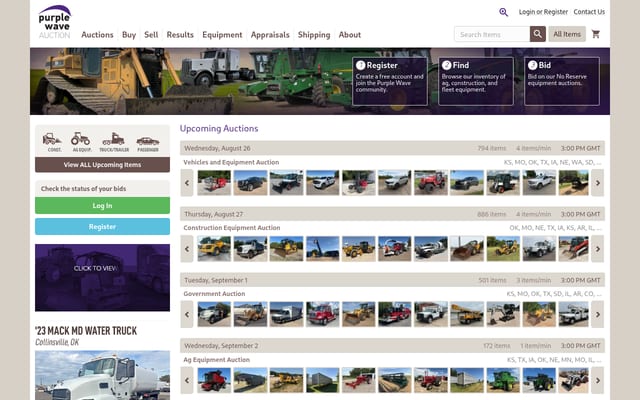Click the Purple Wave Auction logo
The image size is (640, 400).
[55, 22]
